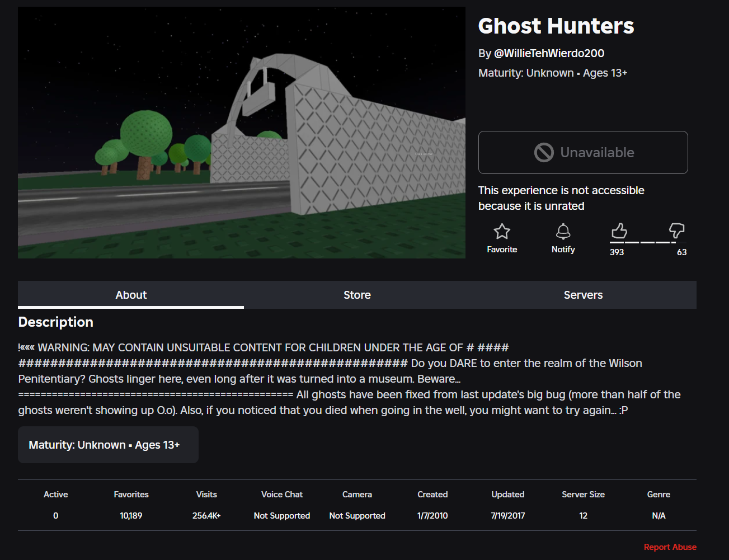Switch to the About tab

point(131,295)
